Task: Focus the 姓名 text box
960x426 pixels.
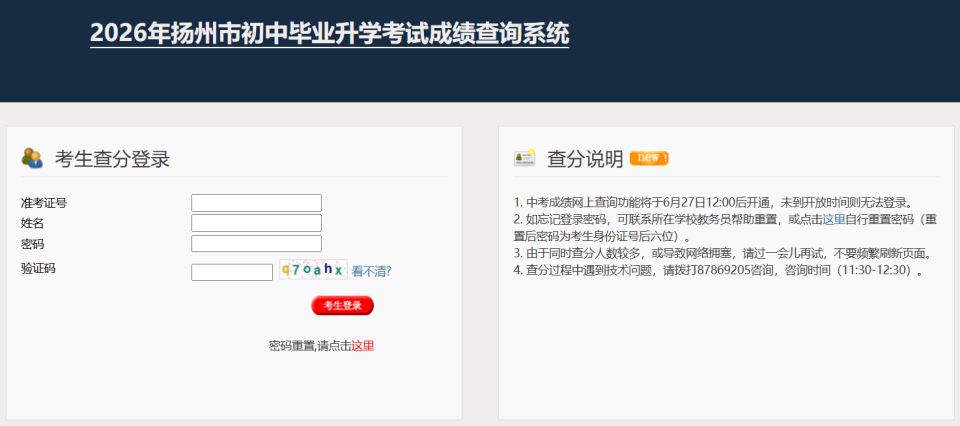Action: [257, 223]
